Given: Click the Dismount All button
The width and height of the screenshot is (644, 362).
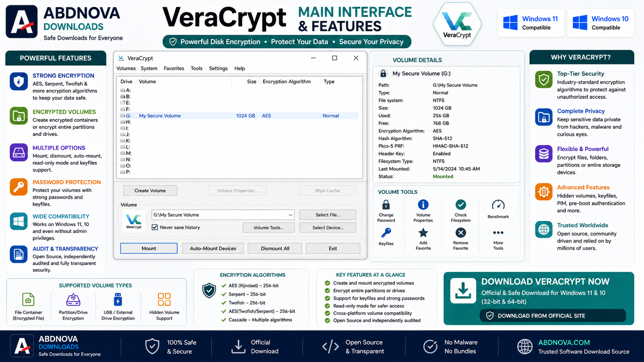Looking at the screenshot, I should click(x=275, y=249).
